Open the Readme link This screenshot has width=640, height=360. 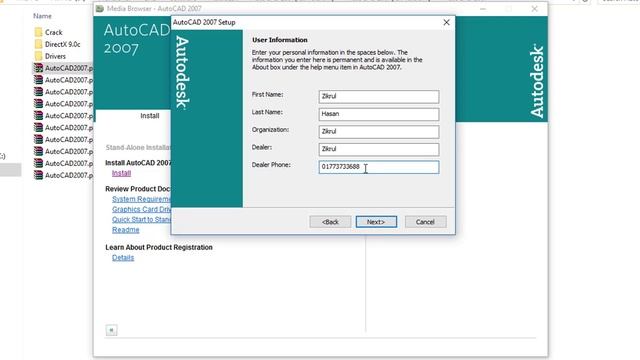click(125, 230)
